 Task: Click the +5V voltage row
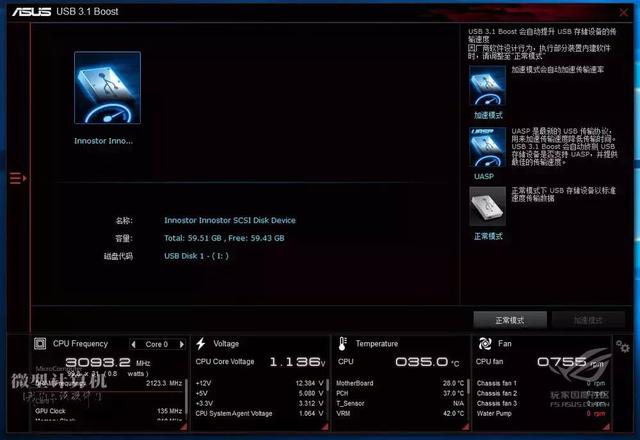coord(260,393)
